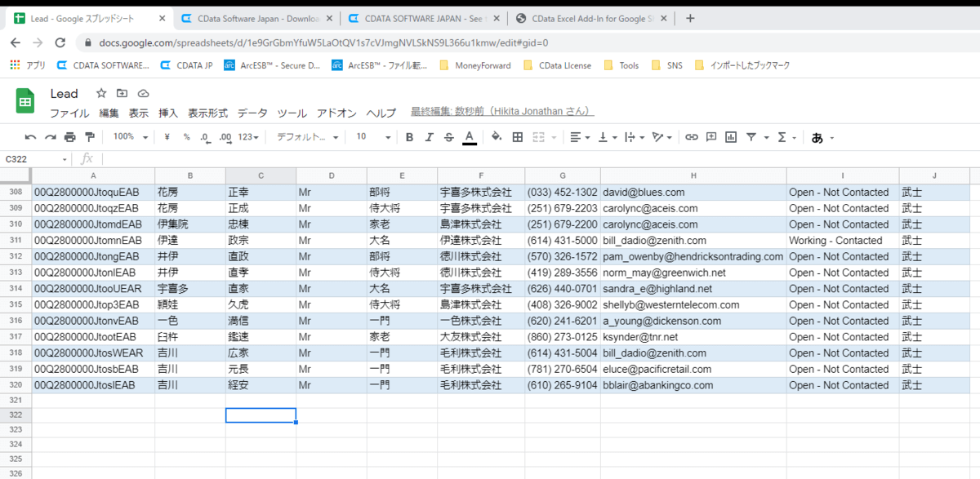The width and height of the screenshot is (980, 479).
Task: Insert a chart from toolbar
Action: coord(731,137)
